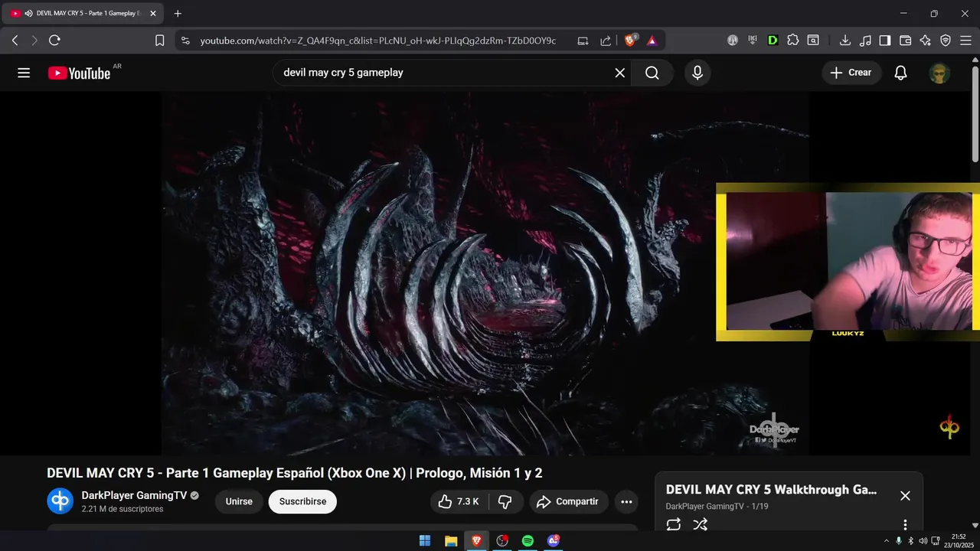Close the playlist panel
The image size is (980, 551).
(x=905, y=495)
